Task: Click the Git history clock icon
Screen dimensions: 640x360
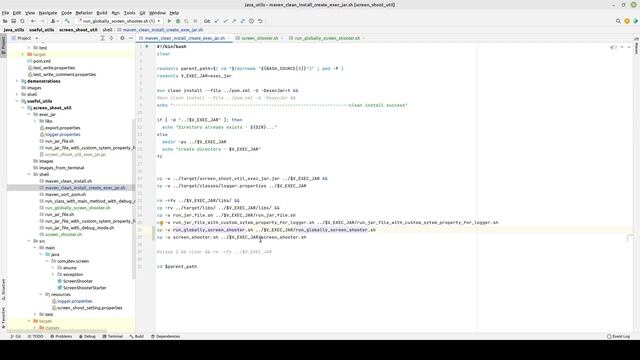Action: pyautogui.click(x=251, y=21)
